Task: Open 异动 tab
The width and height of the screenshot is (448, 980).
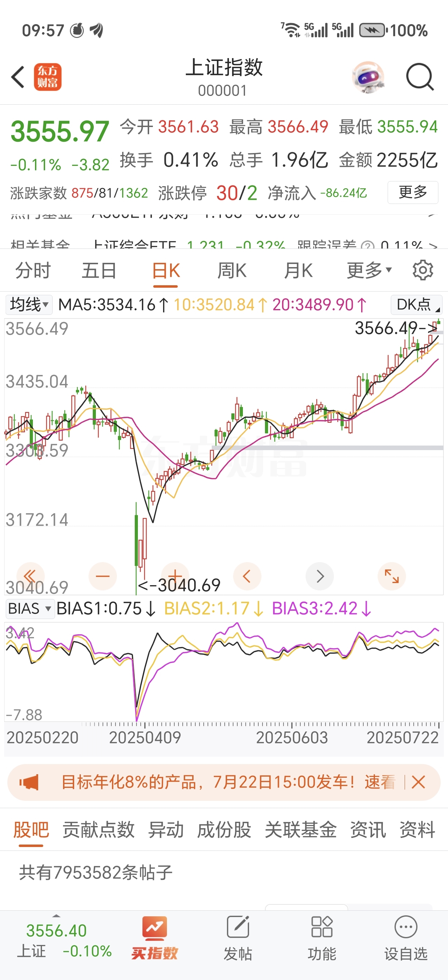Action: point(166,829)
